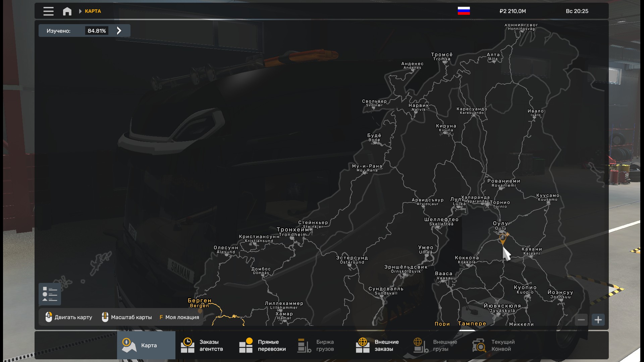The width and height of the screenshot is (644, 362).
Task: Open Внешние грузы tab
Action: [x=438, y=345]
